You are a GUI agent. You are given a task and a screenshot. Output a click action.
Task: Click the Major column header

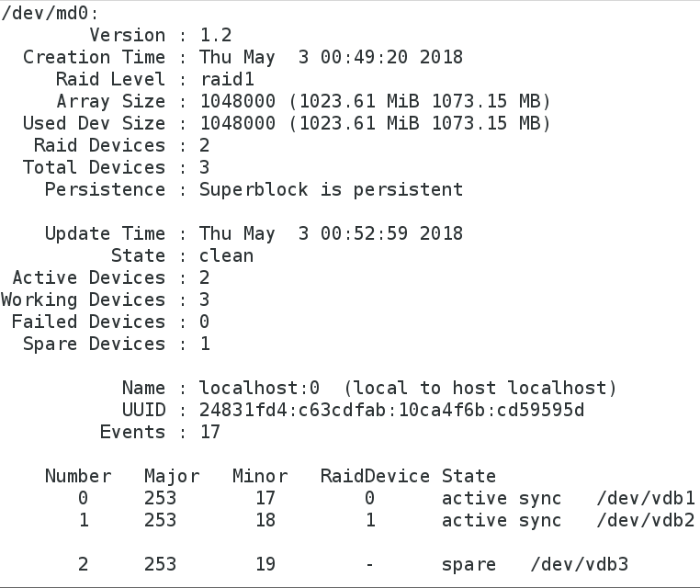tap(172, 477)
